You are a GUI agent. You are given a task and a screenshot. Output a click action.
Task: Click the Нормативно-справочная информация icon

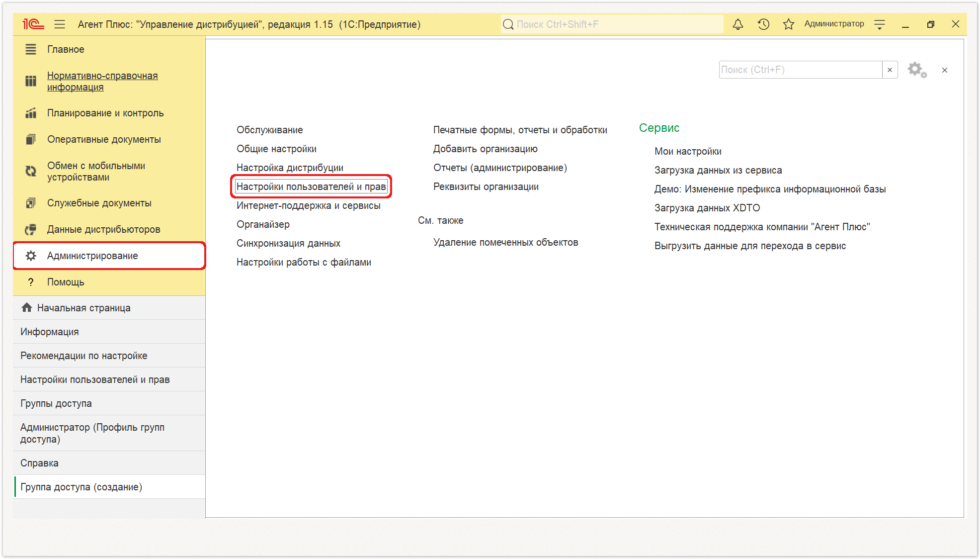pos(31,81)
